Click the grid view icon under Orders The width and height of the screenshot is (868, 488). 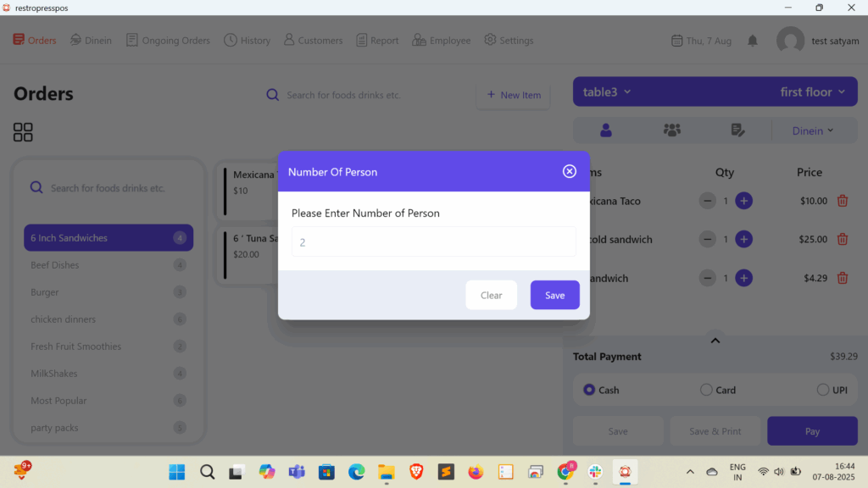tap(23, 132)
